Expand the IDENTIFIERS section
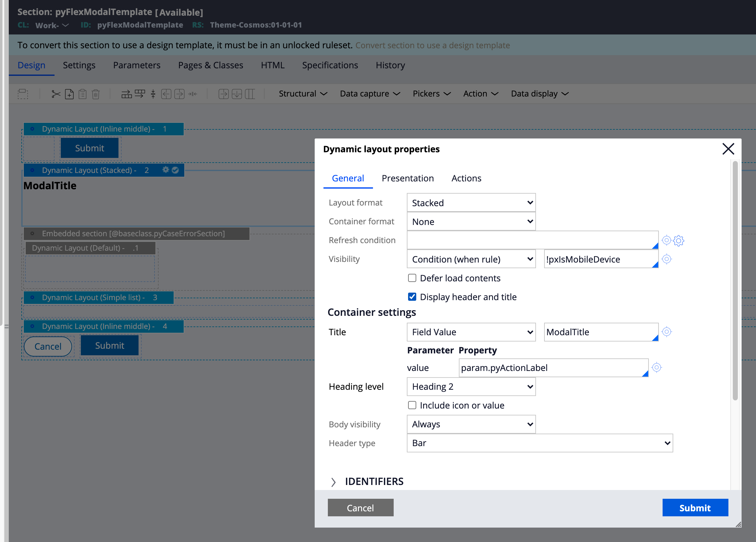Screen dimensions: 756x542 click(334, 481)
